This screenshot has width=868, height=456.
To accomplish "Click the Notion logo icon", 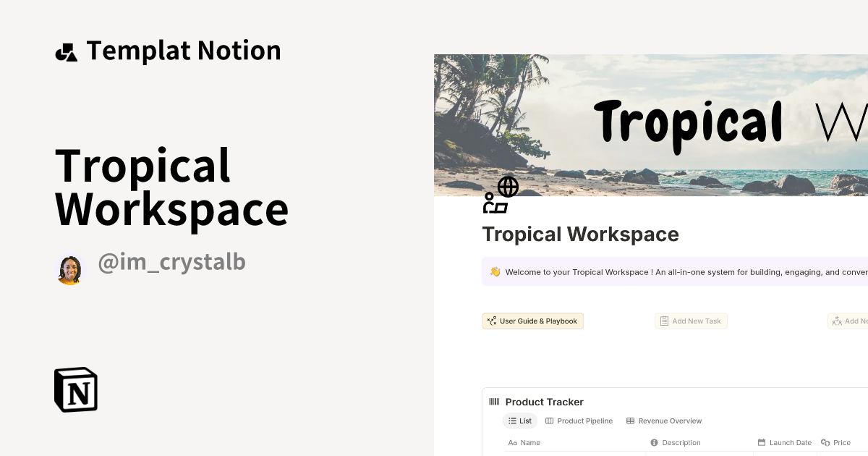I will pos(75,389).
